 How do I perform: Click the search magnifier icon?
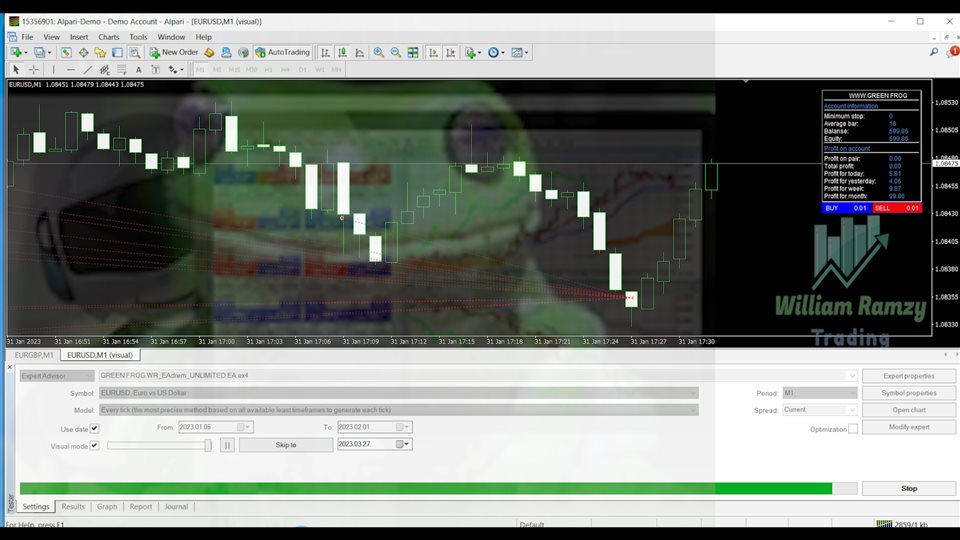(x=934, y=53)
